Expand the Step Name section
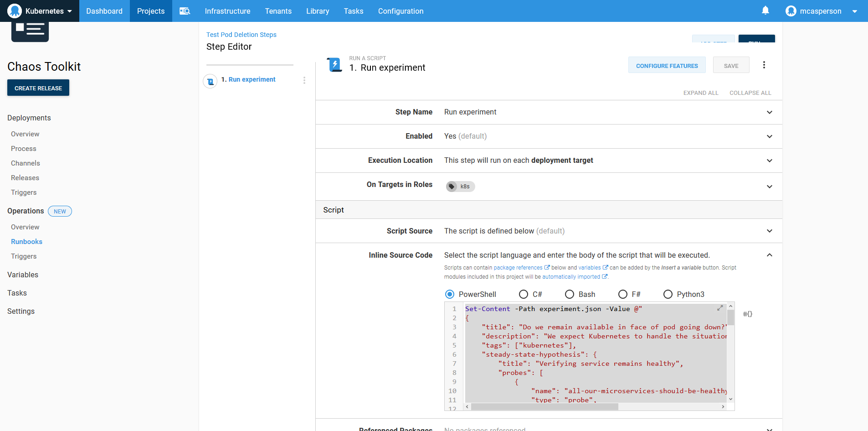Viewport: 868px width, 431px height. click(x=769, y=112)
